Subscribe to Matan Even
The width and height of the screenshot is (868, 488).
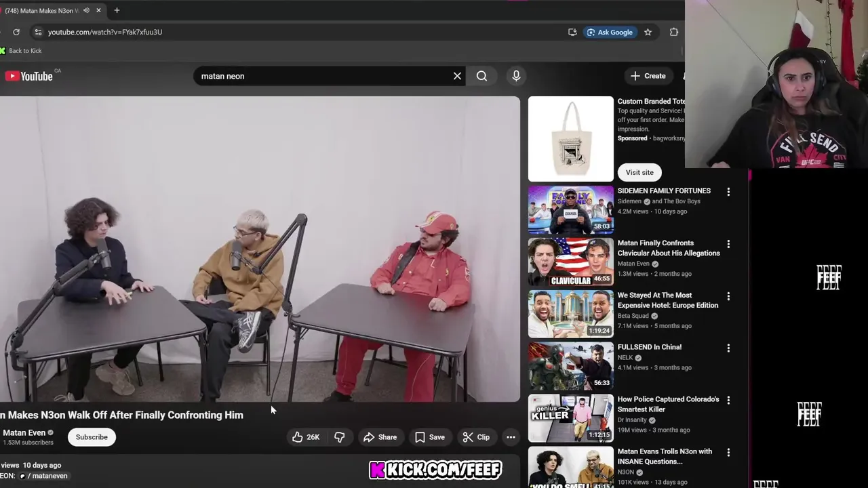pyautogui.click(x=92, y=437)
